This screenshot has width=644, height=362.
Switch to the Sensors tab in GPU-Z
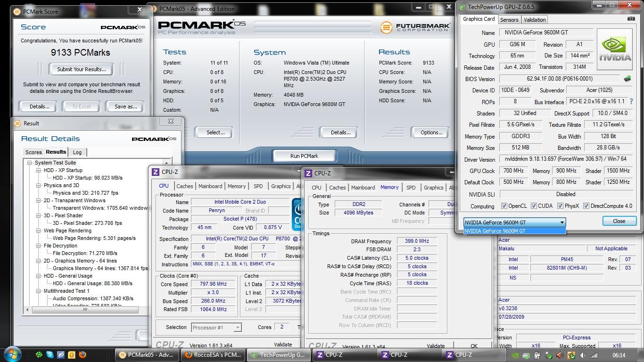coord(509,20)
